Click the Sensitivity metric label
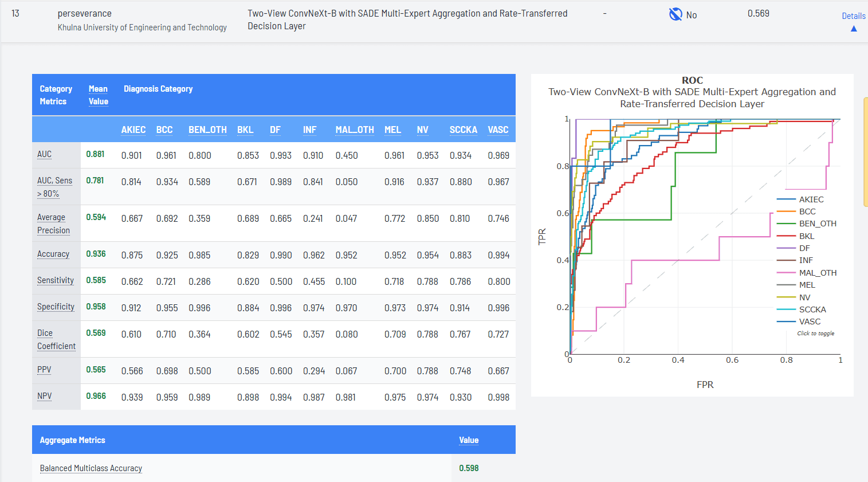Image resolution: width=868 pixels, height=482 pixels. tap(56, 280)
